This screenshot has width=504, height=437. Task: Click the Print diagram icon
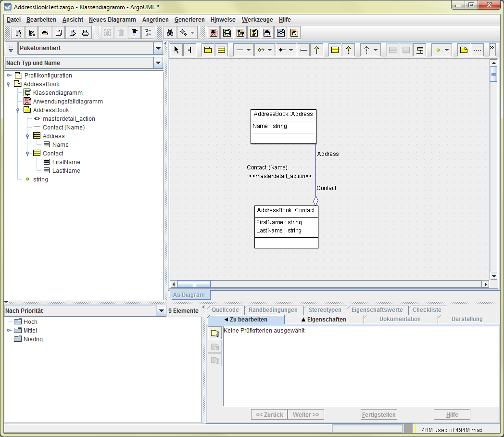(85, 33)
